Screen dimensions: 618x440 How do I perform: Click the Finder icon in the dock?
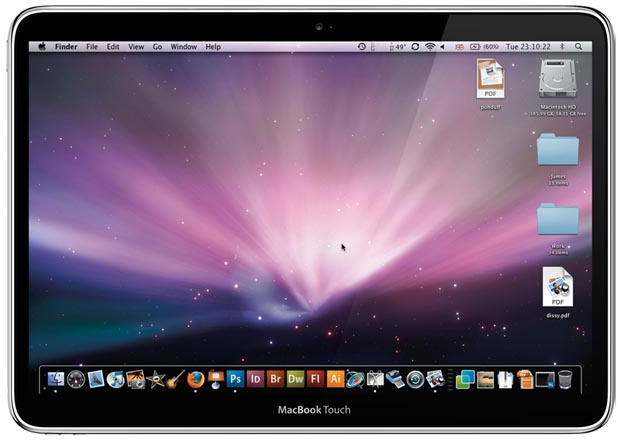coord(55,379)
